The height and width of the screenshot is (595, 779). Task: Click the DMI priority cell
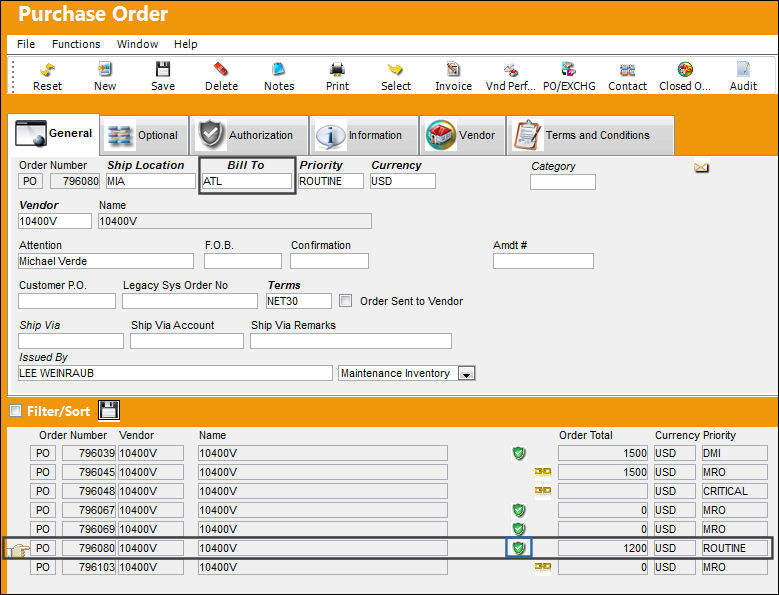[x=735, y=453]
